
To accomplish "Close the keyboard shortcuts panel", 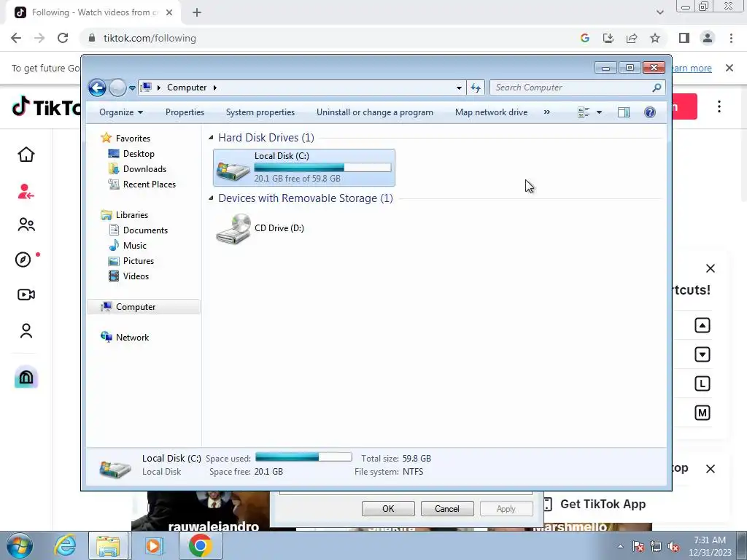I will pyautogui.click(x=711, y=268).
